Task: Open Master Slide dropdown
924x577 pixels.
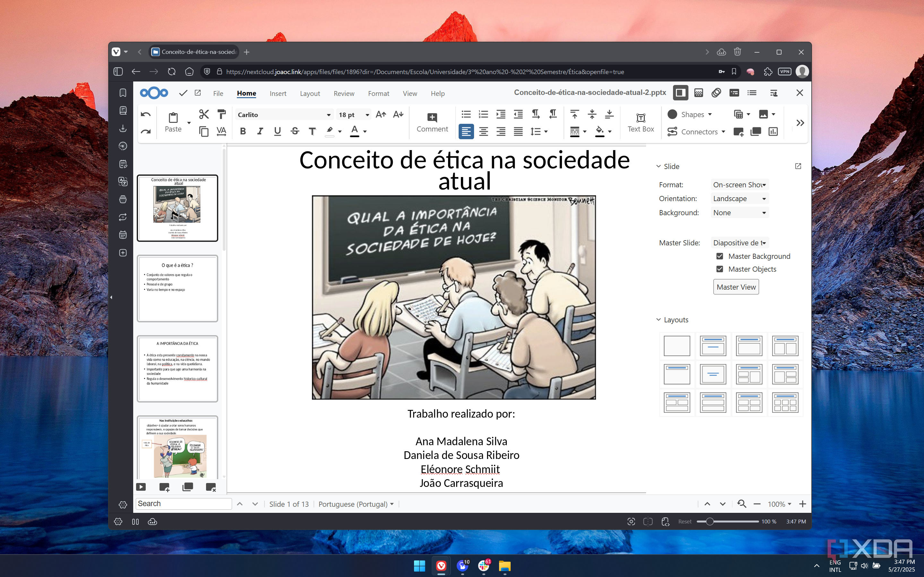Action: (739, 243)
